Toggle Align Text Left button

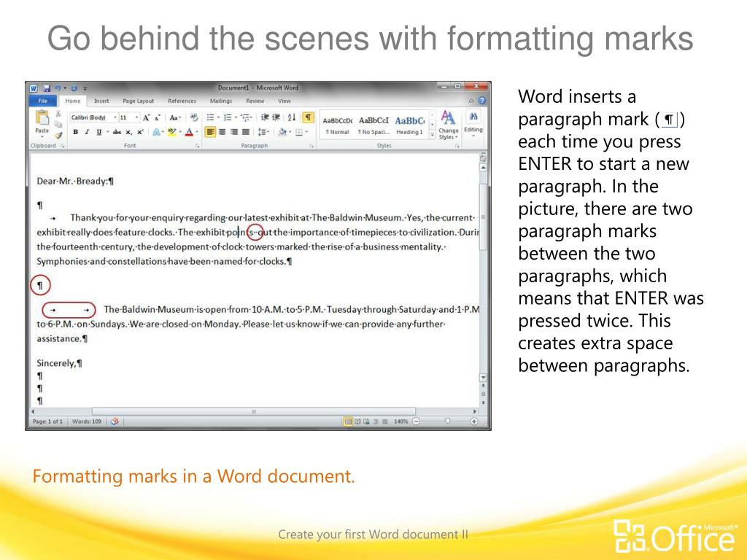210,132
